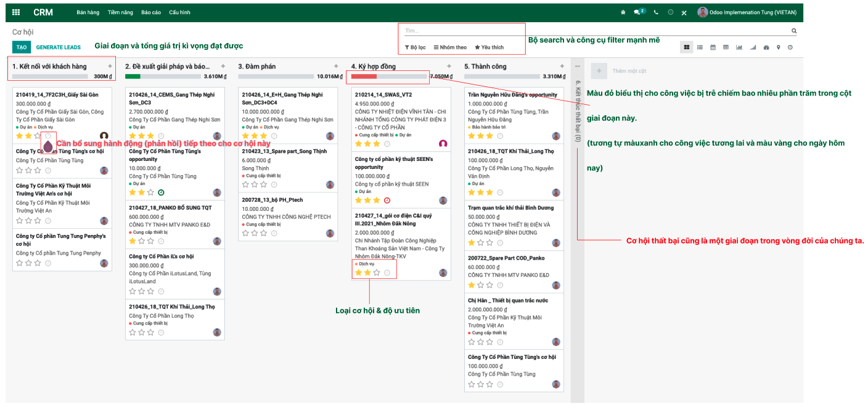Viewport: 868px width, 420px height.
Task: Set first star on Tung Tung Penphy's cơ hội
Action: tap(19, 263)
